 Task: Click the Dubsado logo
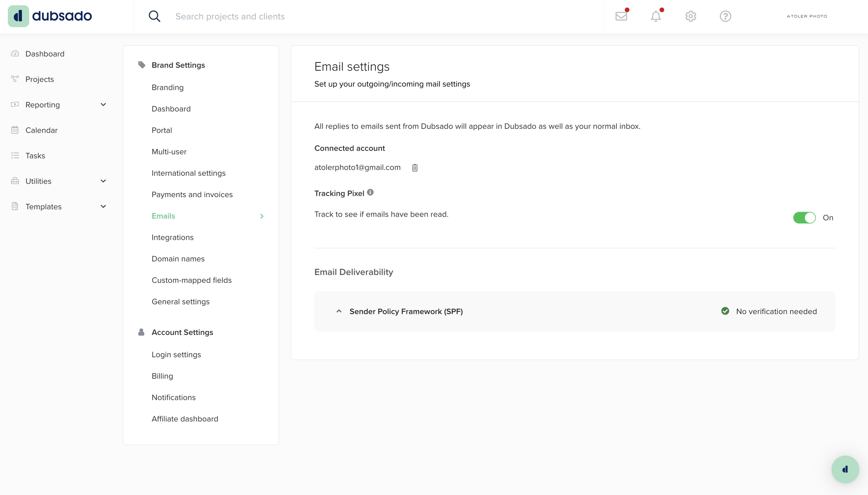point(50,16)
